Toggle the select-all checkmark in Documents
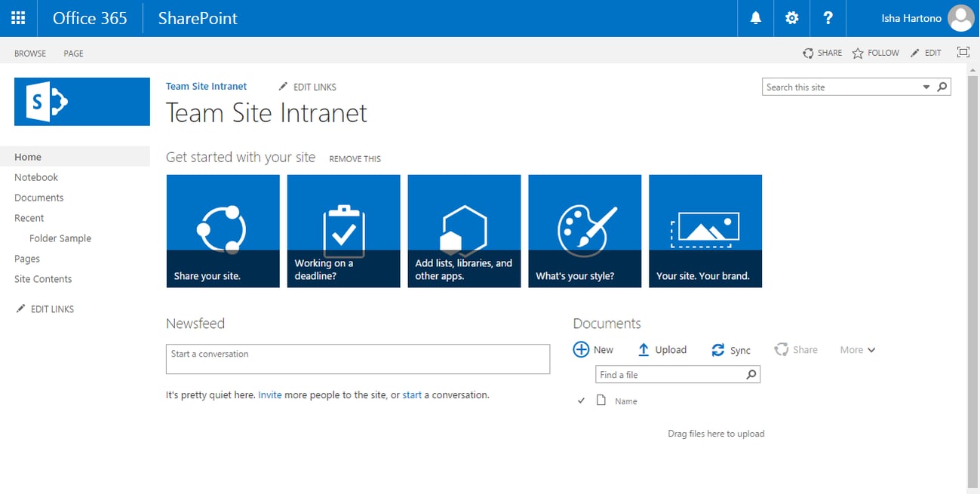The width and height of the screenshot is (980, 494). [581, 400]
